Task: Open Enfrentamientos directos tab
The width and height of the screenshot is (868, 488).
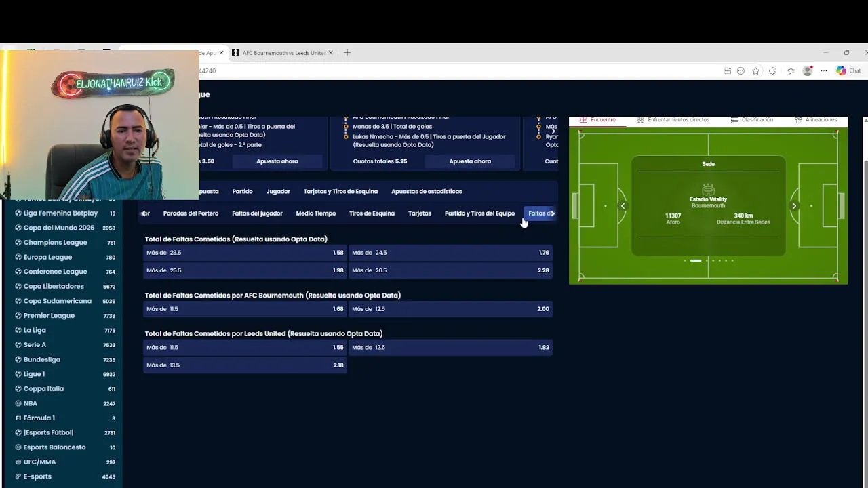Action: [673, 119]
